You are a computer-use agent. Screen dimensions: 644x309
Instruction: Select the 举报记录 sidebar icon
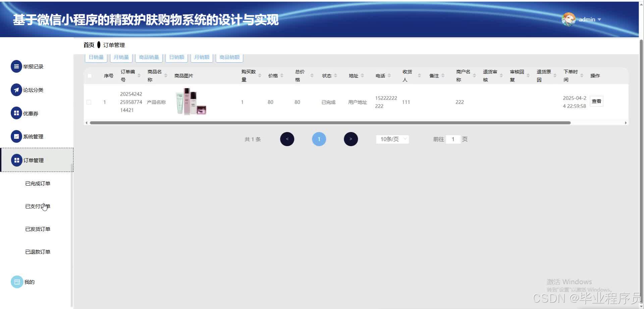tap(16, 66)
